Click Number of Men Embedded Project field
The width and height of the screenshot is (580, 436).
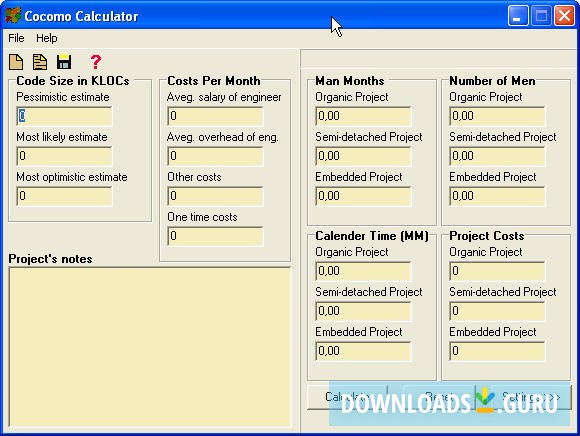tap(497, 196)
